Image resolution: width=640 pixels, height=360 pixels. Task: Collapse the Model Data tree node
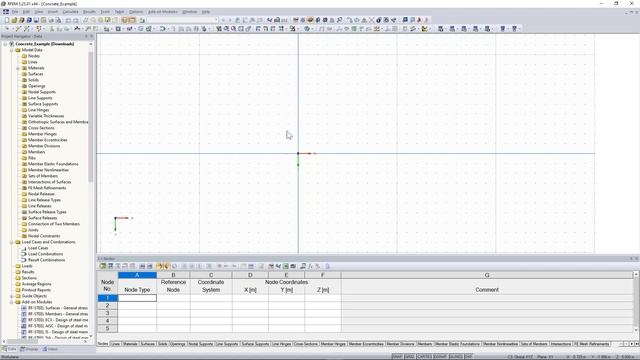click(x=12, y=50)
